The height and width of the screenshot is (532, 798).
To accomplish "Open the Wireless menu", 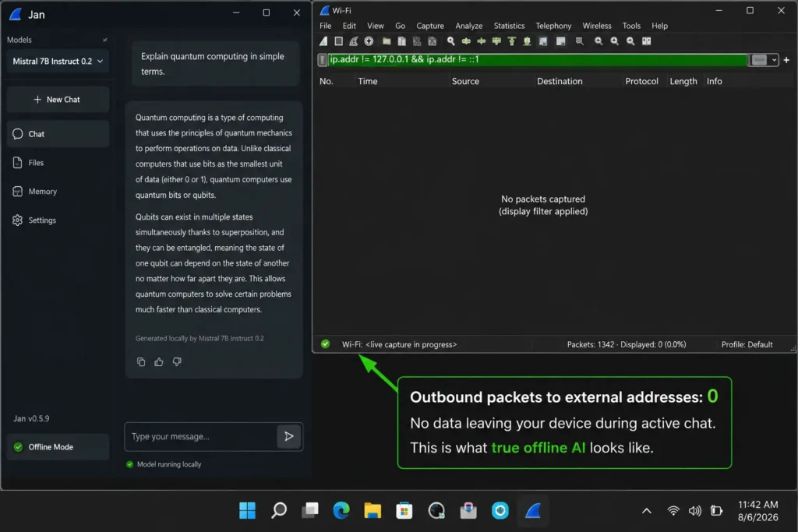I will pyautogui.click(x=597, y=26).
